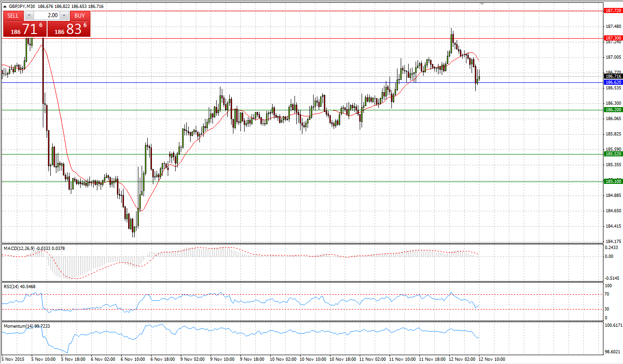Select the green 185.100 level label

click(x=613, y=181)
